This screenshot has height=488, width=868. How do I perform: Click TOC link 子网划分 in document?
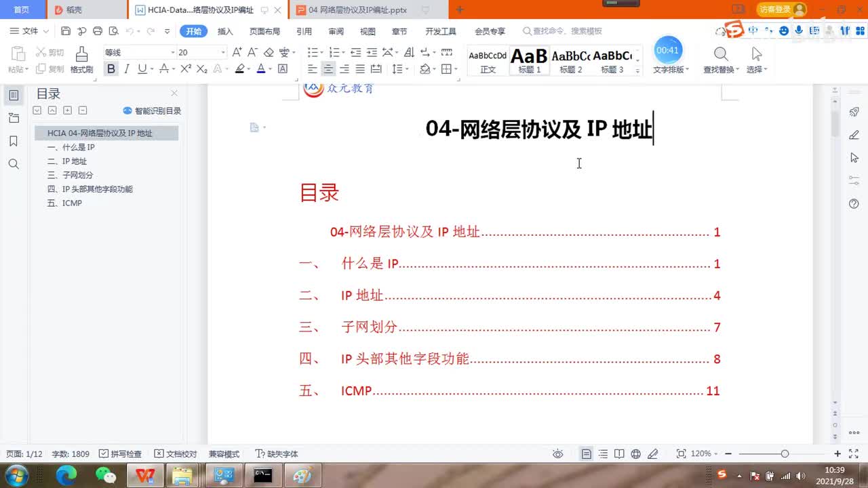369,327
